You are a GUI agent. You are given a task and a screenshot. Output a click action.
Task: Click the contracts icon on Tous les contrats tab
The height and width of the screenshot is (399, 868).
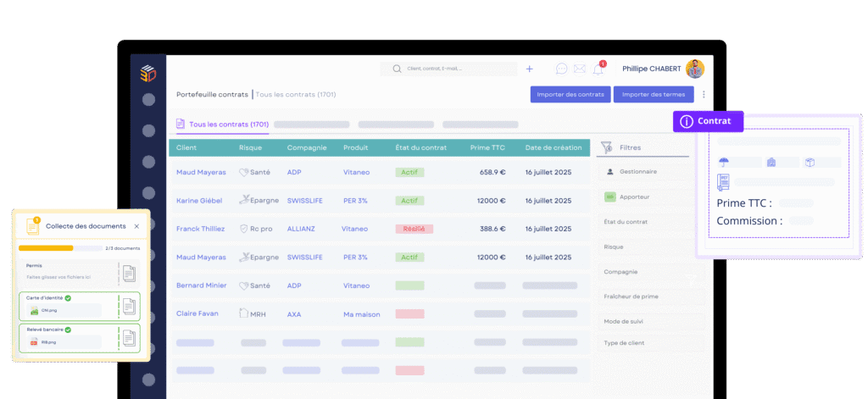[x=180, y=124]
